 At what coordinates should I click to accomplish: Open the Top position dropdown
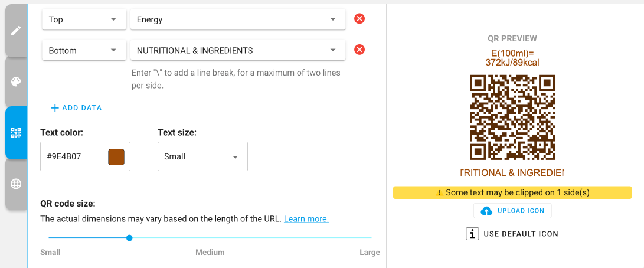(x=84, y=19)
